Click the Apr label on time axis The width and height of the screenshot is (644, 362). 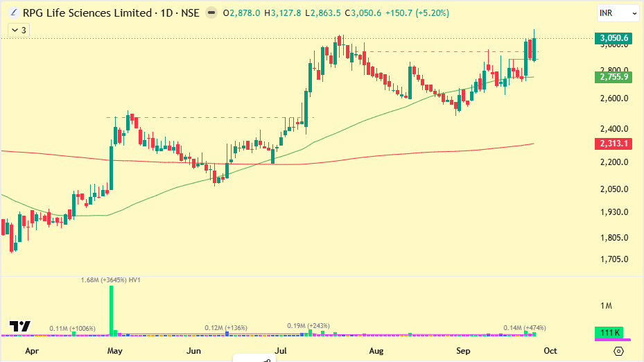(x=32, y=351)
